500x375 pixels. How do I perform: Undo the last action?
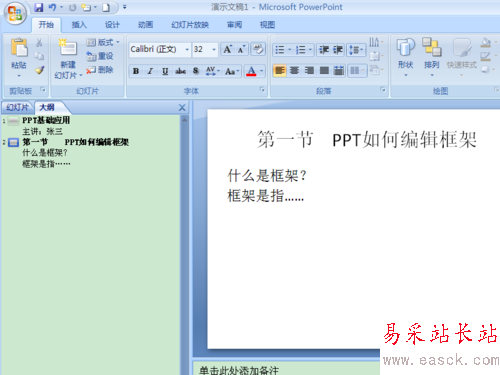coord(52,7)
